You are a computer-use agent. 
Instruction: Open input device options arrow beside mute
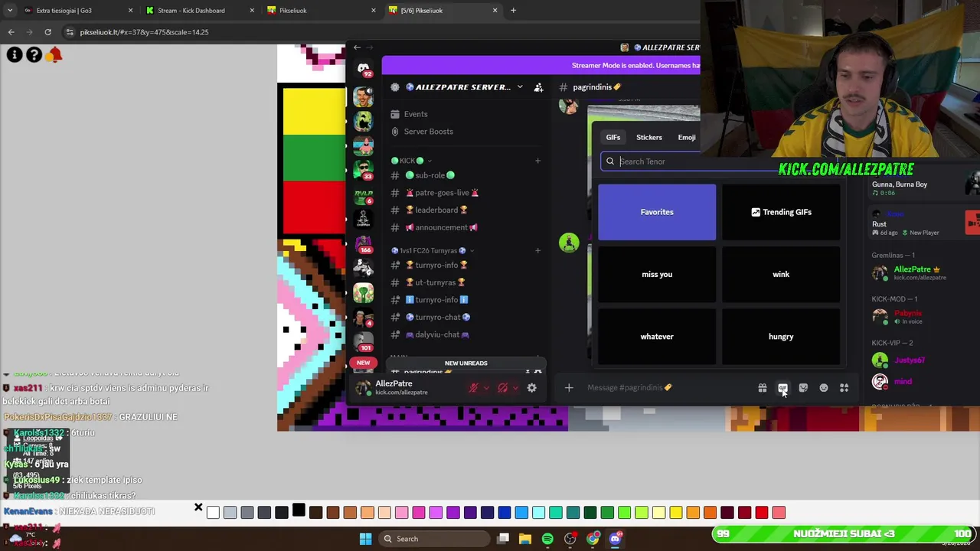tap(485, 388)
